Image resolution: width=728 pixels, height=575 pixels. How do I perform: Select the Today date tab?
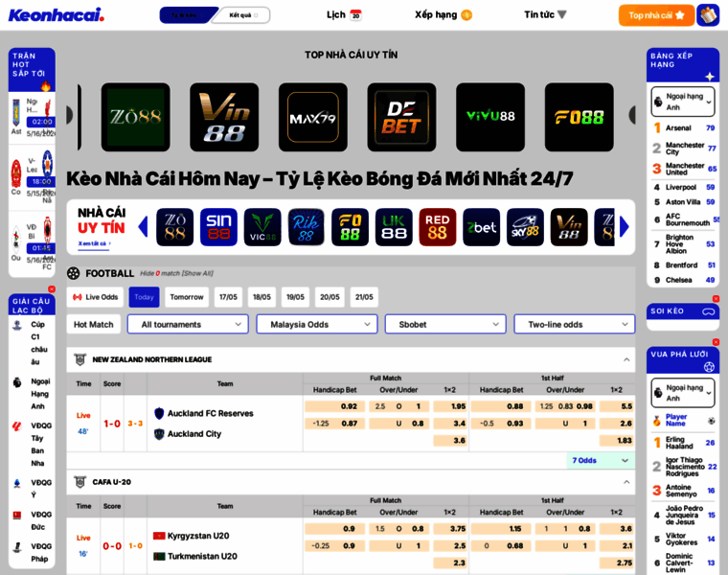coord(144,297)
